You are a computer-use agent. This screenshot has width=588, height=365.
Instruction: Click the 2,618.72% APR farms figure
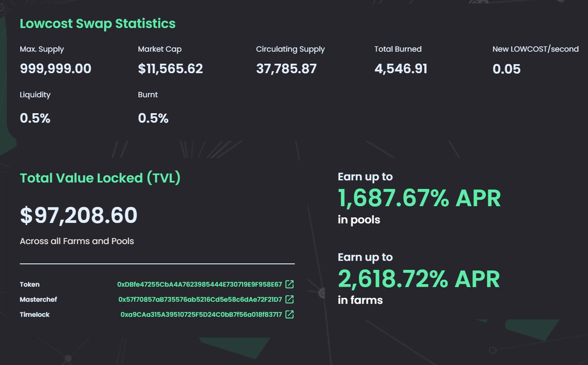coord(419,279)
